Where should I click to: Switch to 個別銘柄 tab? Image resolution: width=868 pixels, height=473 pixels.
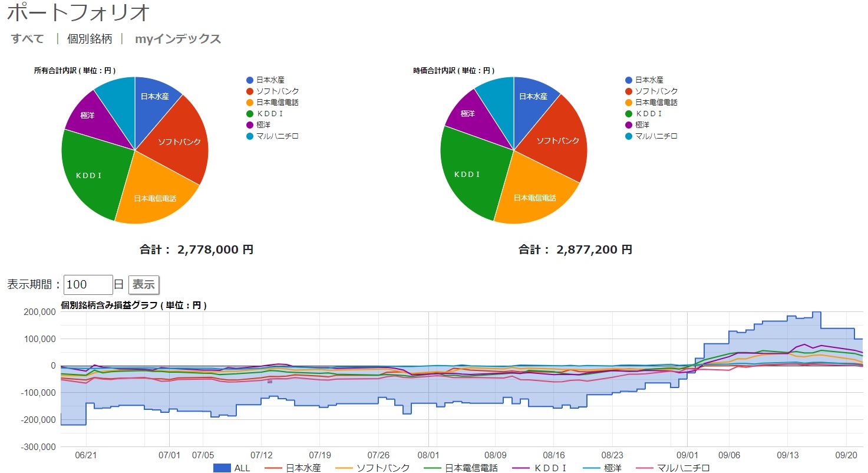tap(90, 39)
